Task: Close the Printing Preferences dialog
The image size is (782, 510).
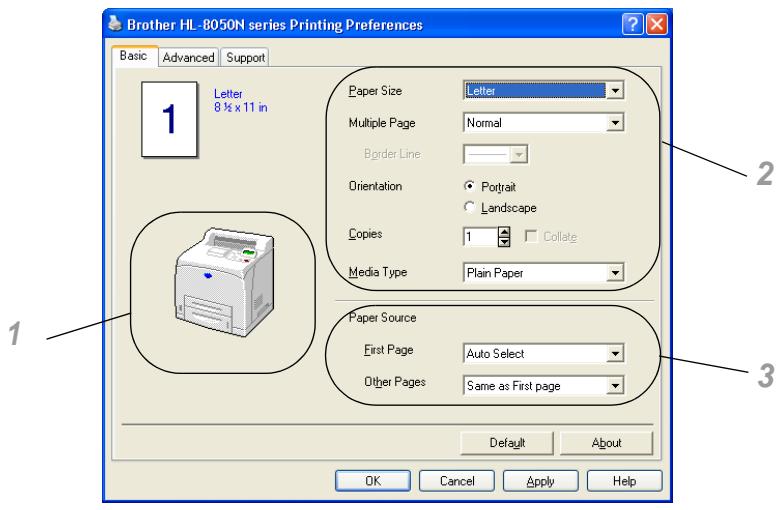Action: 657,24
